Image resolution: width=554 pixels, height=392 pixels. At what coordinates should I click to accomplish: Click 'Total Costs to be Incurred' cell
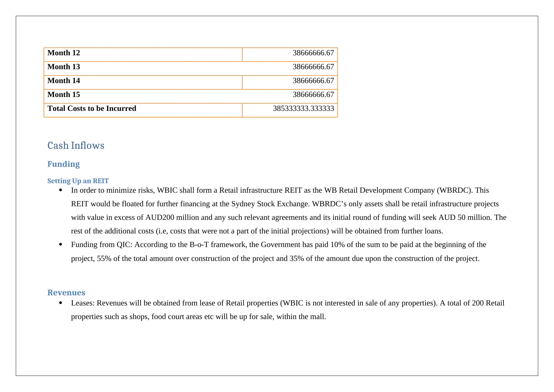(143, 110)
